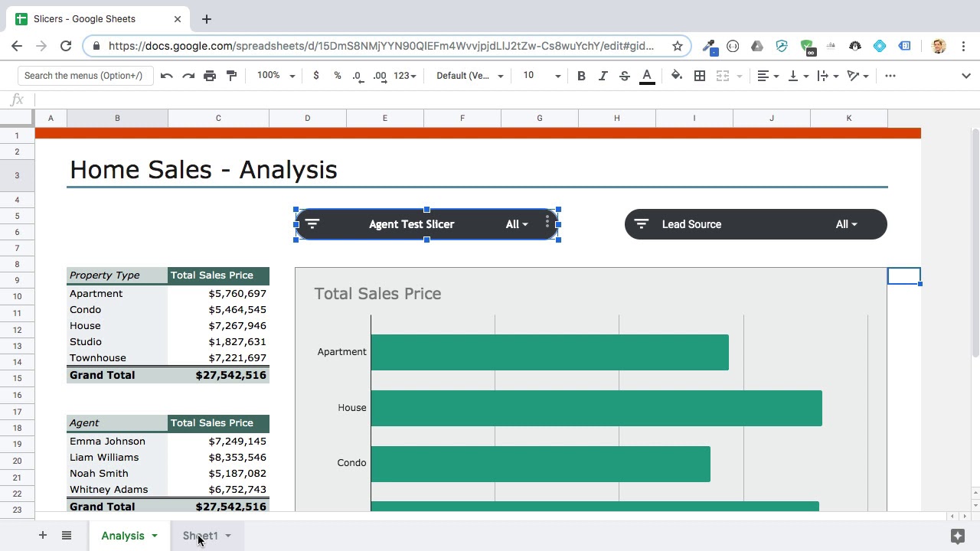The image size is (980, 551).
Task: Open Chrome profile avatar
Action: tap(939, 46)
